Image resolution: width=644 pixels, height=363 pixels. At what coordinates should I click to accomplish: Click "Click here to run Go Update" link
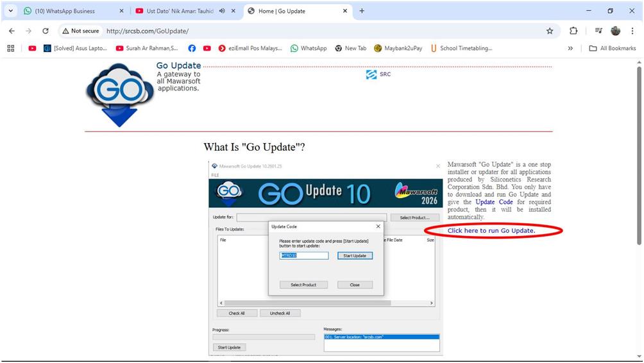click(491, 230)
